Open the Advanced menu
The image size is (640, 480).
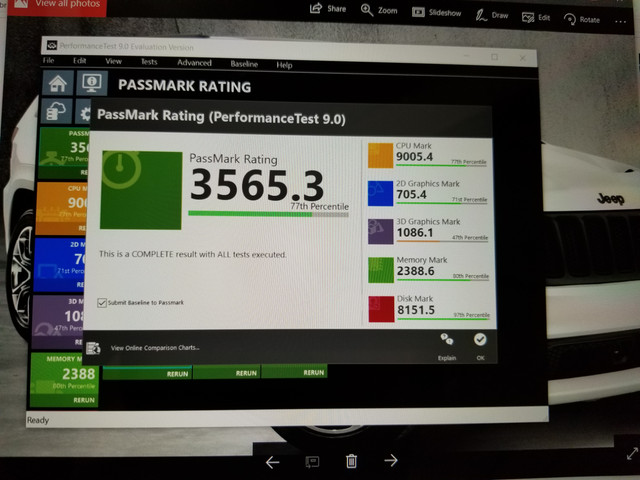point(194,63)
